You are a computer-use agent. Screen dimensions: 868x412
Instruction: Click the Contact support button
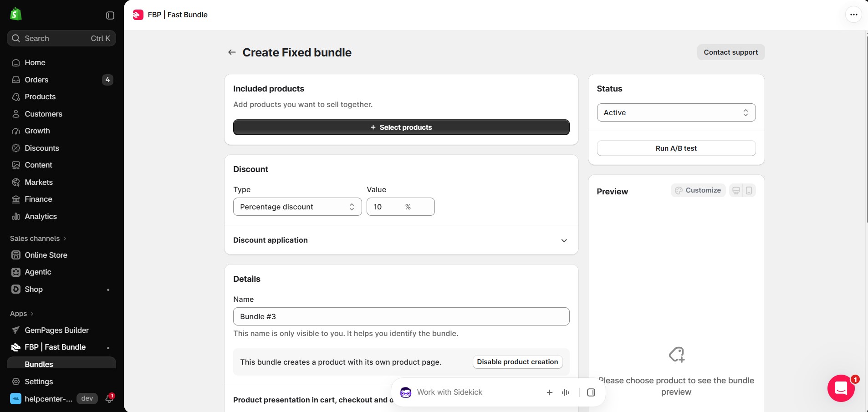click(731, 52)
